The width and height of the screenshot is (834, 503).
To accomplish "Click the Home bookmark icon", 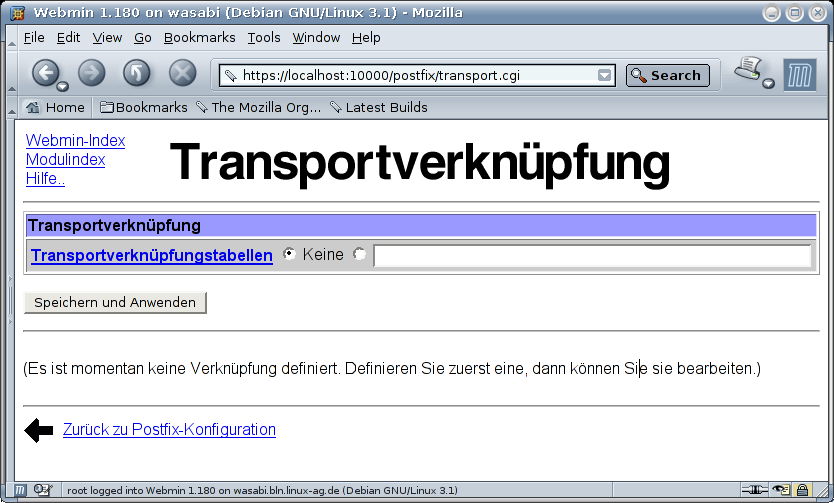I will pos(33,107).
